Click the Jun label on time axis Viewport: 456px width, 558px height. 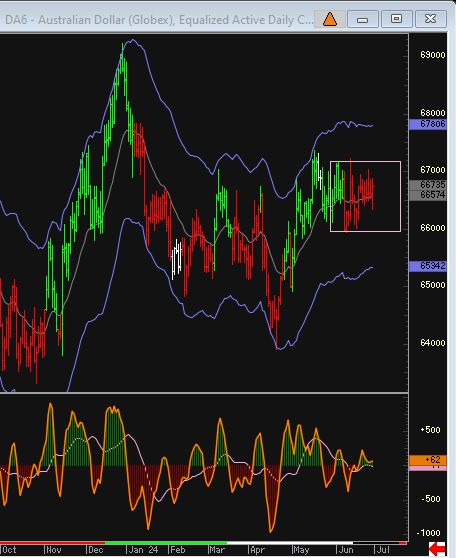coord(346,550)
